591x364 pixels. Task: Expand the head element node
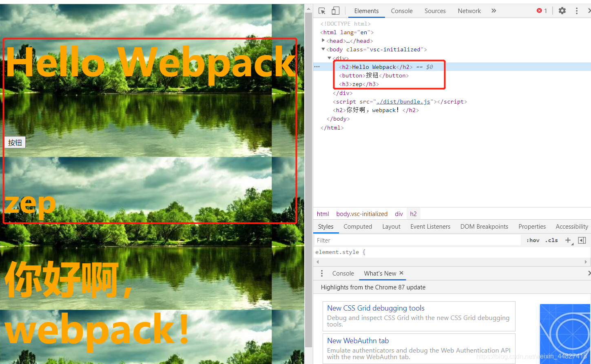click(323, 40)
